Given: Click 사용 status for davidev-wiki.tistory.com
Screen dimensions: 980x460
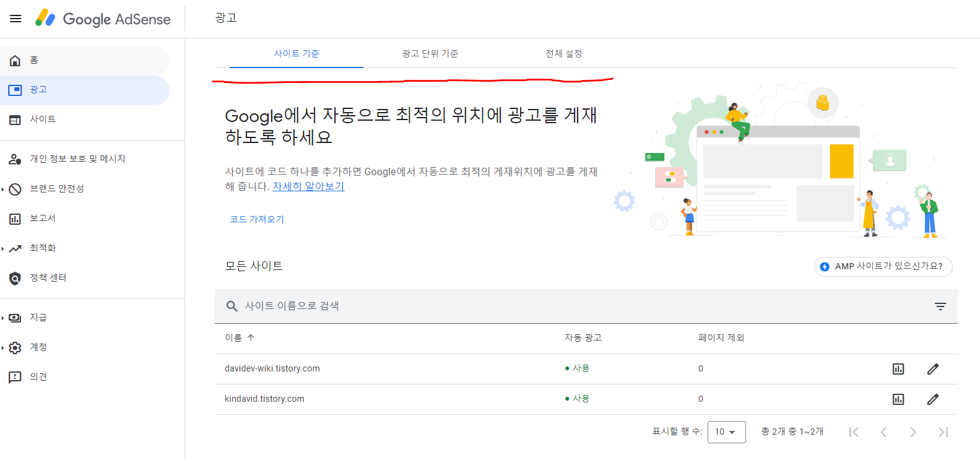Looking at the screenshot, I should [x=577, y=368].
